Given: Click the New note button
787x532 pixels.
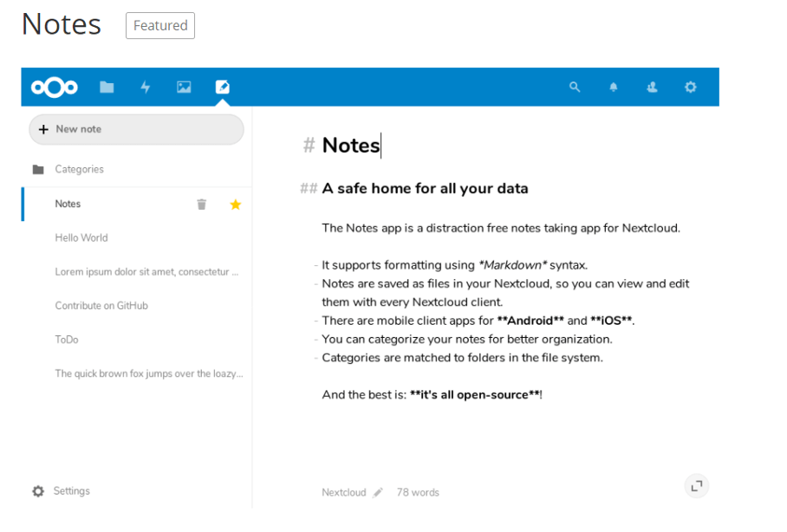Looking at the screenshot, I should pos(137,129).
